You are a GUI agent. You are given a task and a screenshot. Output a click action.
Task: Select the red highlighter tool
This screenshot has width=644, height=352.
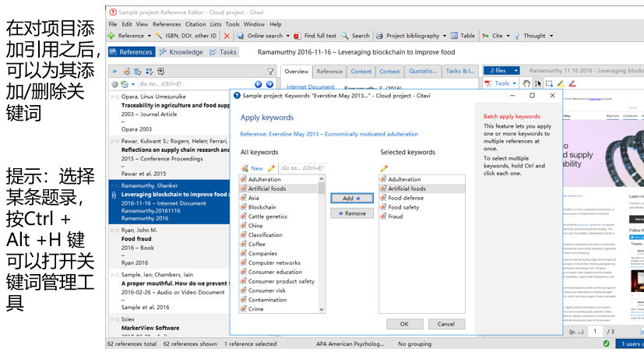572,83
